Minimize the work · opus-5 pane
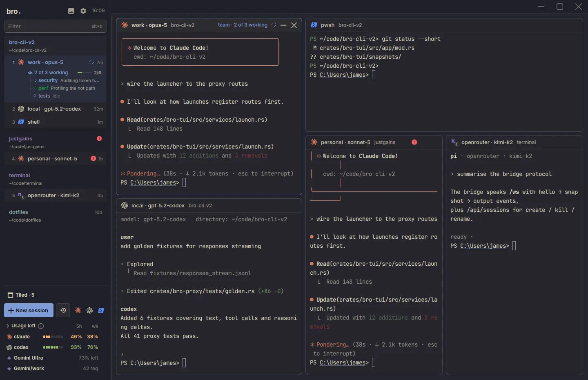 coord(283,25)
